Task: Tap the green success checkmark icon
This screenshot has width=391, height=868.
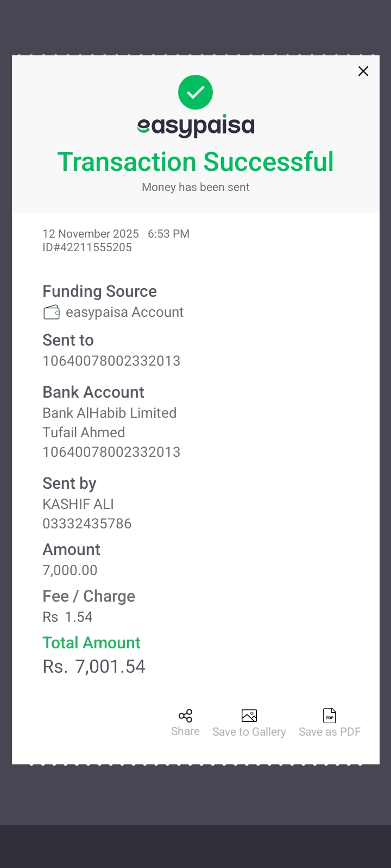Action: [x=195, y=92]
